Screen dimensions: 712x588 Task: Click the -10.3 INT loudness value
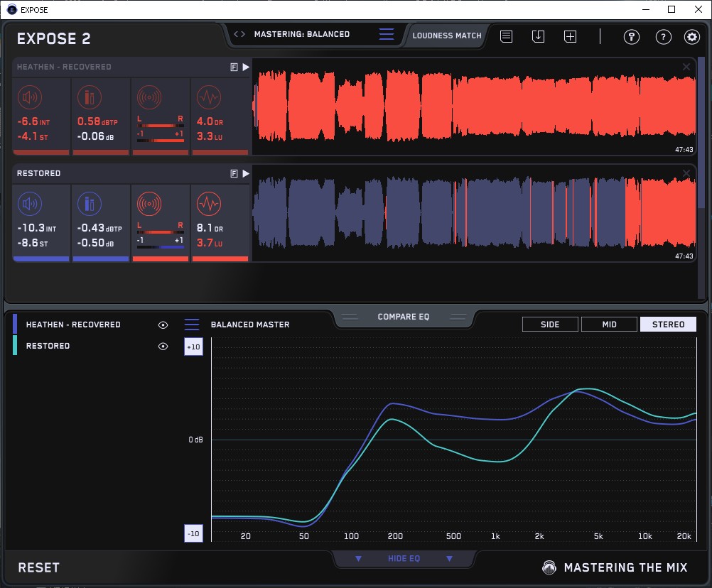tap(37, 228)
